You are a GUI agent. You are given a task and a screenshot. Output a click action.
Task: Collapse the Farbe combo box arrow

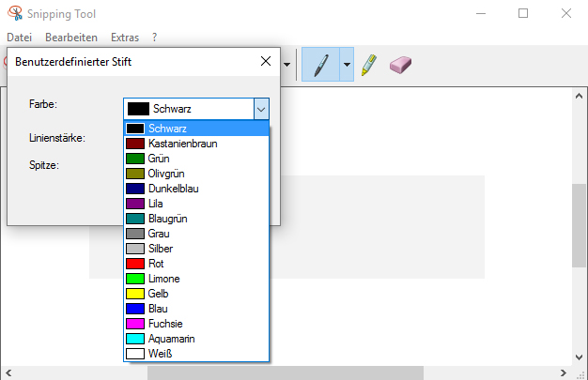[261, 109]
